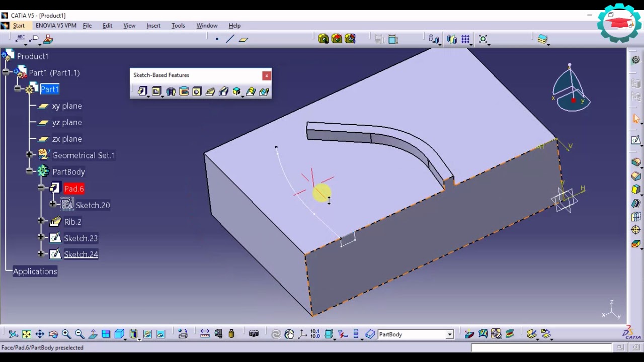Select the Removed Multi-sections Solid tool

tap(264, 92)
